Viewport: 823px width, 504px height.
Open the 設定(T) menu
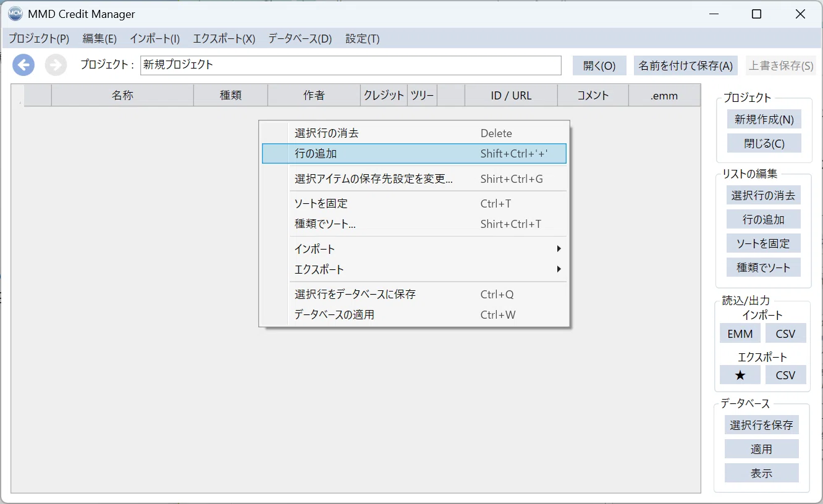(x=362, y=39)
